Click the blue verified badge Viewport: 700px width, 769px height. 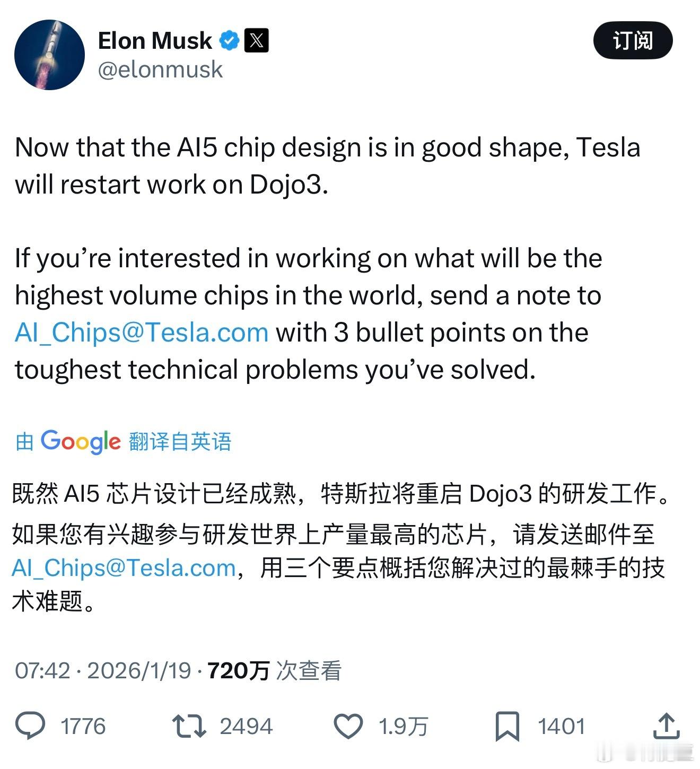point(229,41)
